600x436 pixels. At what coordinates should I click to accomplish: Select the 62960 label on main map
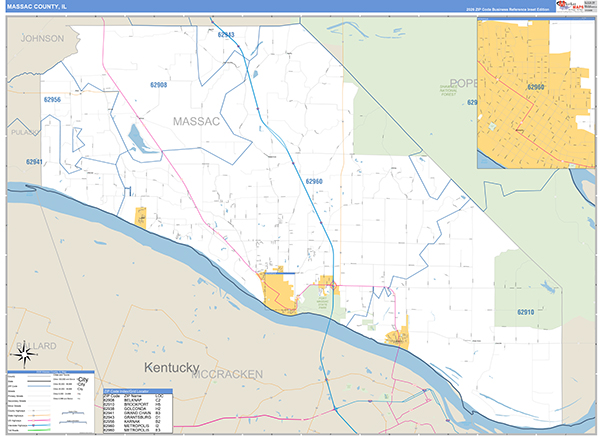click(x=314, y=181)
